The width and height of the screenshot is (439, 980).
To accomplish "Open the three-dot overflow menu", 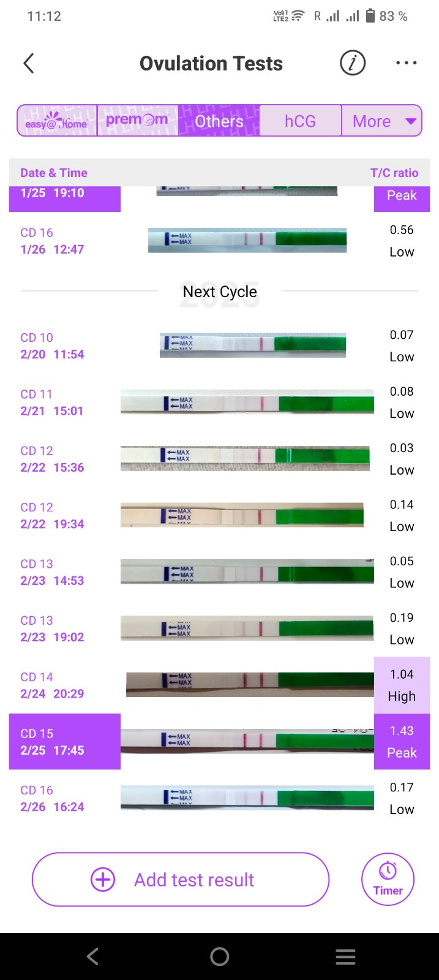I will click(x=406, y=63).
